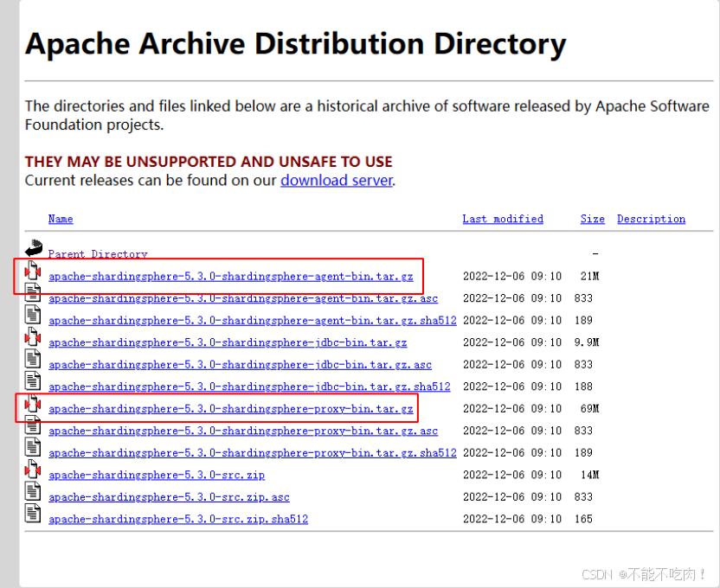Click the Parent Directory back-arrow icon
Image resolution: width=720 pixels, height=588 pixels.
click(34, 247)
